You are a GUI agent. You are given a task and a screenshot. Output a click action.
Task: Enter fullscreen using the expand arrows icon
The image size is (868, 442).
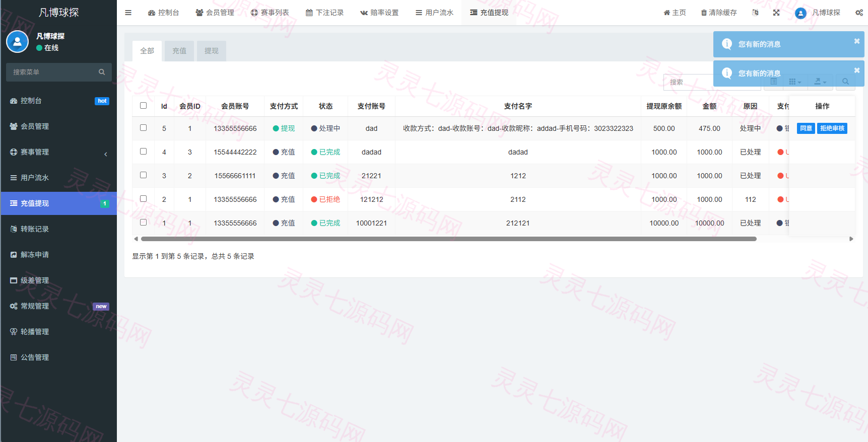pos(776,13)
